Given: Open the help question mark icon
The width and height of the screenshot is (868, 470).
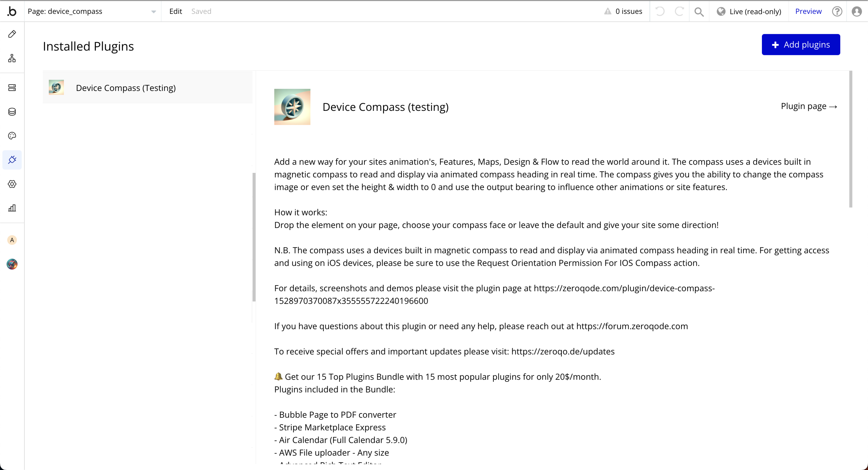Looking at the screenshot, I should [x=837, y=11].
